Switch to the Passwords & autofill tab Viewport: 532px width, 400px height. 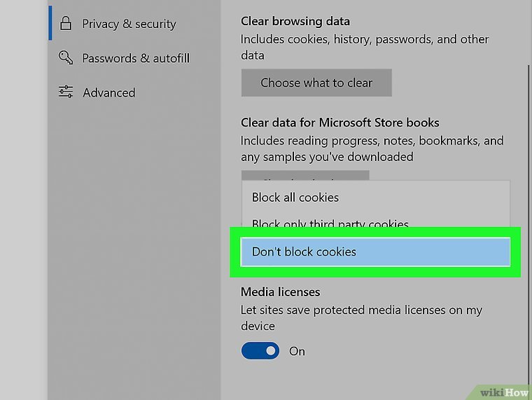point(136,58)
